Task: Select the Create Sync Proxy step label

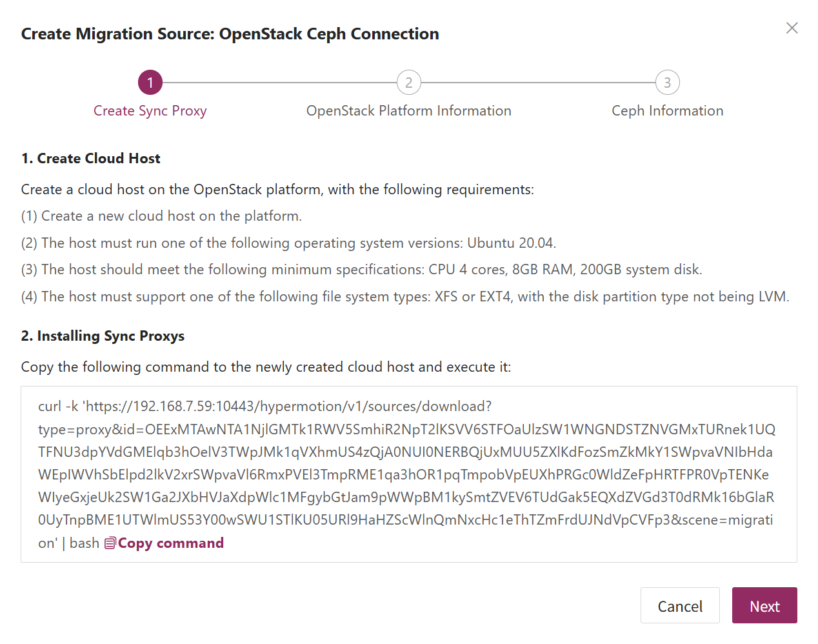Action: tap(150, 111)
